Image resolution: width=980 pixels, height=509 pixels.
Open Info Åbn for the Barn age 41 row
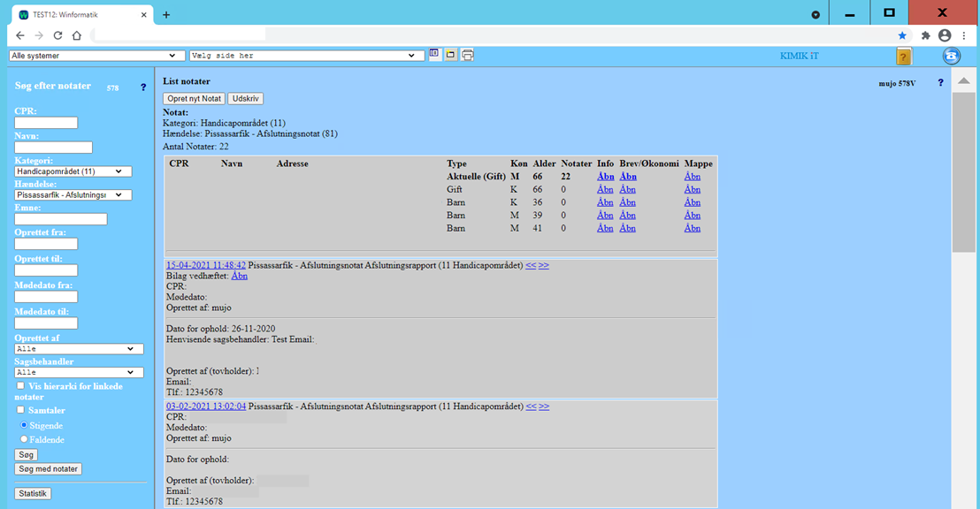[605, 229]
